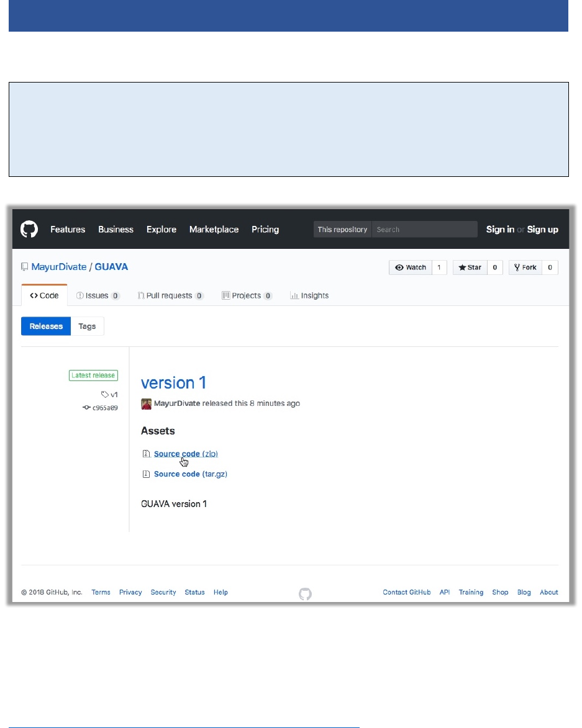Screen dimensions: 582x728
Task: Select the green Latest release badge
Action: 93,375
